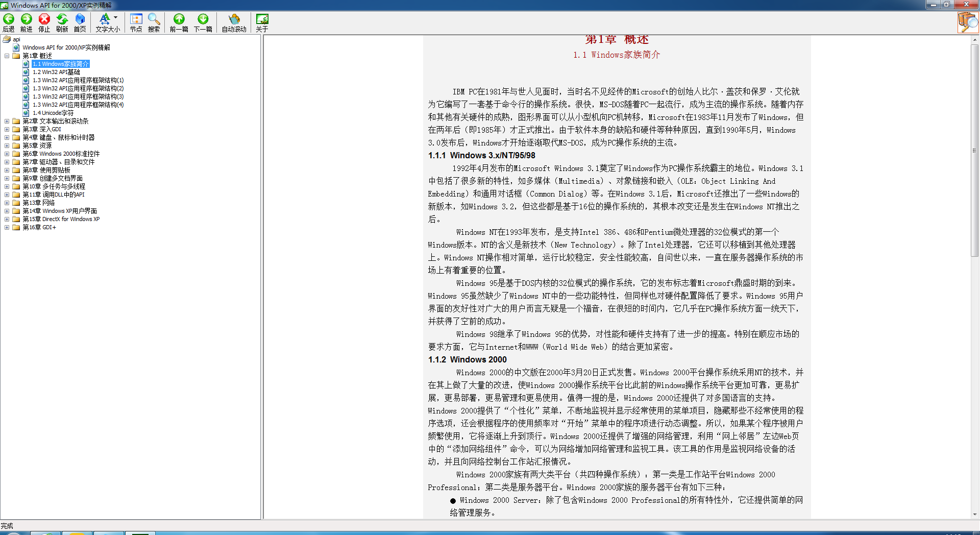Expand 第10章 多任务与多线程
Image resolution: width=980 pixels, height=535 pixels.
point(7,186)
